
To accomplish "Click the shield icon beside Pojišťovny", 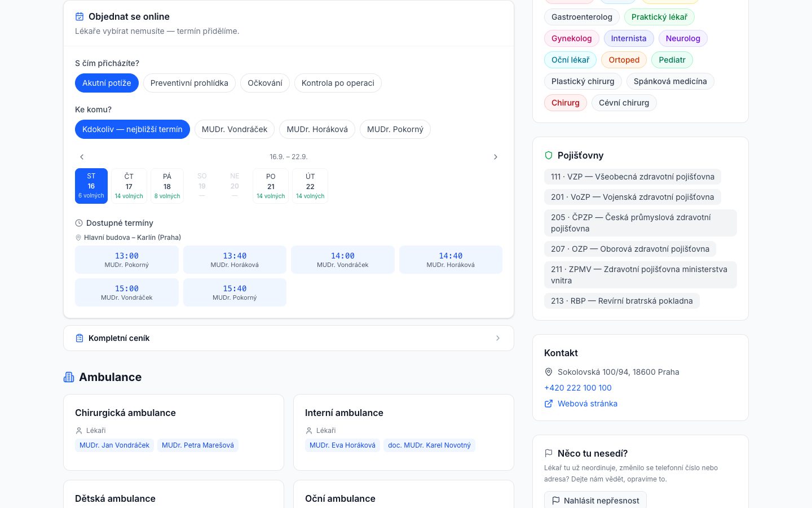I will click(x=549, y=155).
